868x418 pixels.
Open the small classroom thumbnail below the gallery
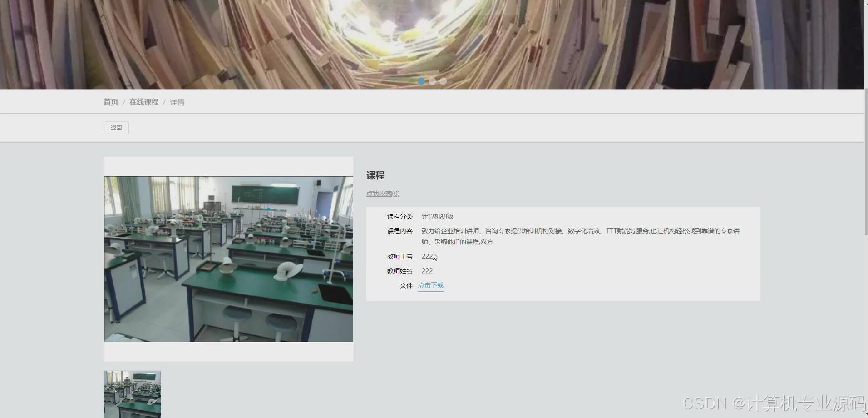132,393
